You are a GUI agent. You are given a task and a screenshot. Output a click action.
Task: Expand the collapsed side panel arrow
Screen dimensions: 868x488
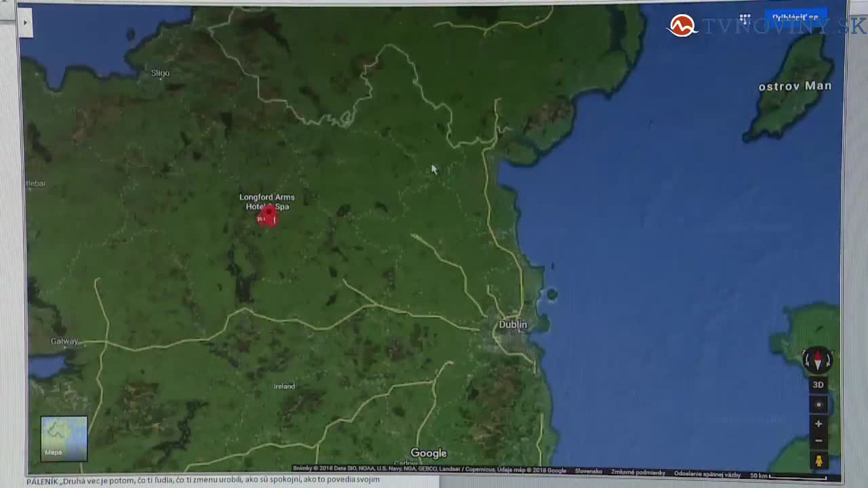(25, 22)
